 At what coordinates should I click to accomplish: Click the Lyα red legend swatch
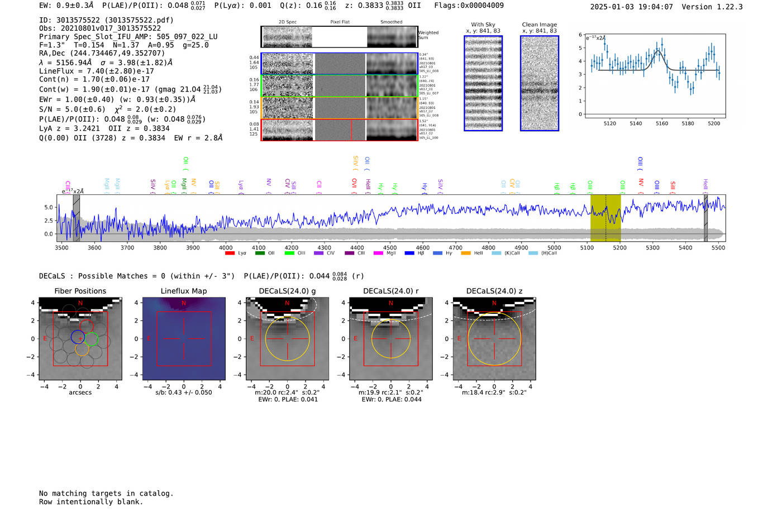coord(230,253)
